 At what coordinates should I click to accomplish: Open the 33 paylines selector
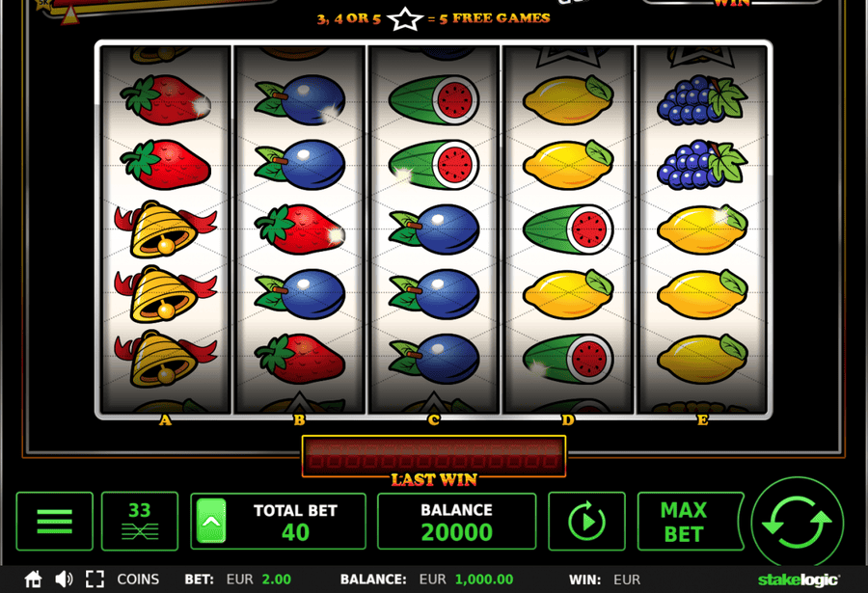[x=140, y=521]
